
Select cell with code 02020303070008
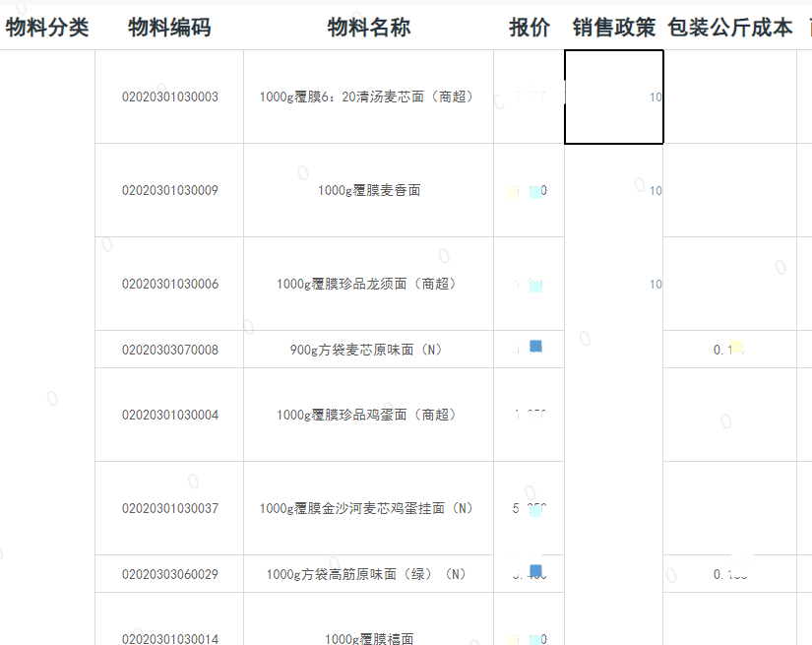[169, 350]
